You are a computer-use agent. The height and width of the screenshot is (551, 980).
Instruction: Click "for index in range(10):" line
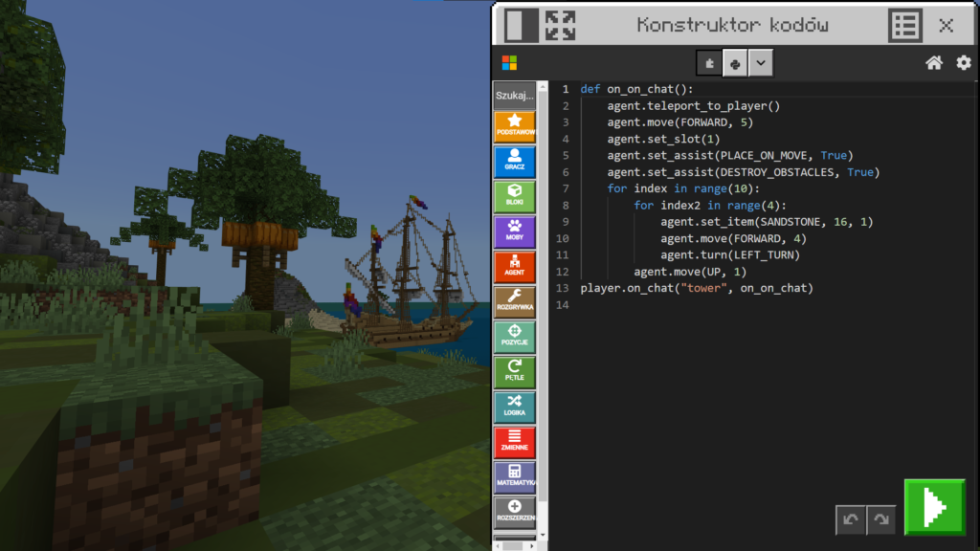pos(683,188)
